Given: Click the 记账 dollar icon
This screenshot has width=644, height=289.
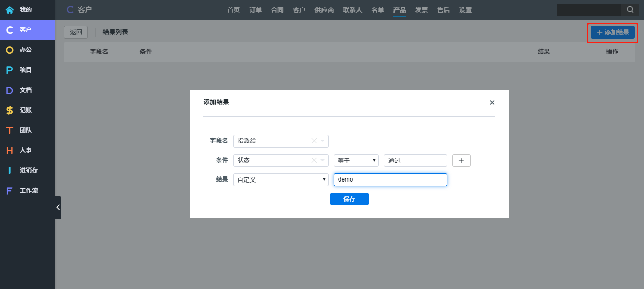Looking at the screenshot, I should click(x=9, y=110).
